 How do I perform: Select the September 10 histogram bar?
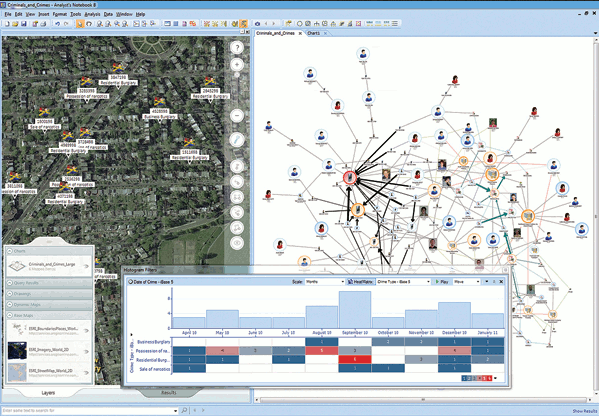point(355,309)
